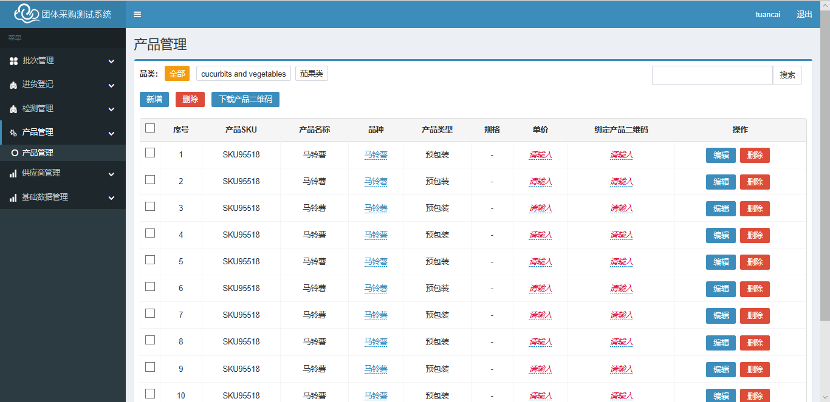Click 退出 to log out
The width and height of the screenshot is (830, 402).
tap(804, 14)
